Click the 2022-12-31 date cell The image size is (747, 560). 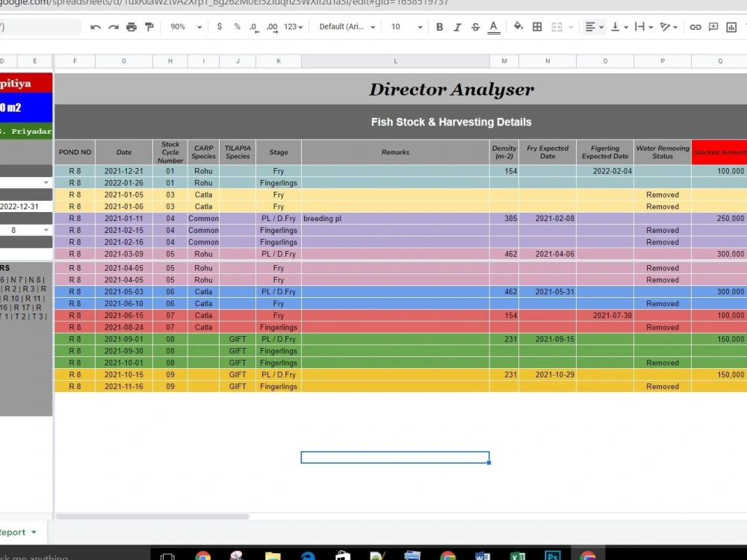tap(25, 207)
